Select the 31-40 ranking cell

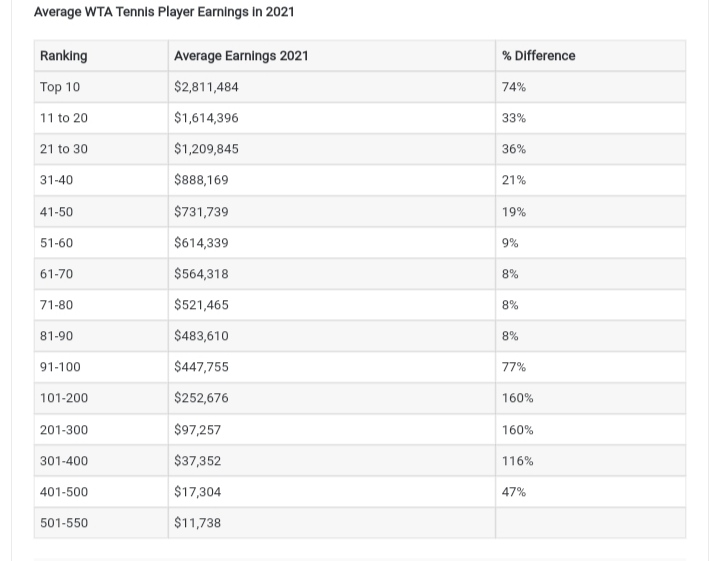(101, 180)
